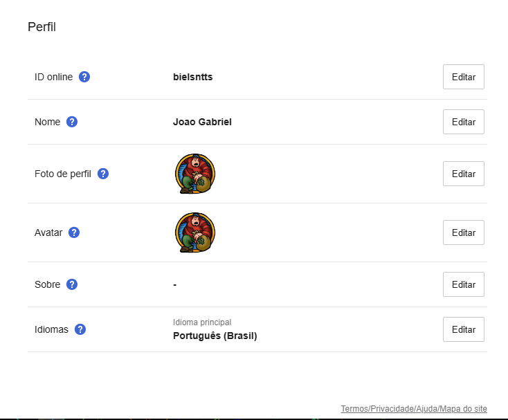Image resolution: width=508 pixels, height=420 pixels.
Task: Select the Avatar image thumbnail
Action: [x=194, y=232]
